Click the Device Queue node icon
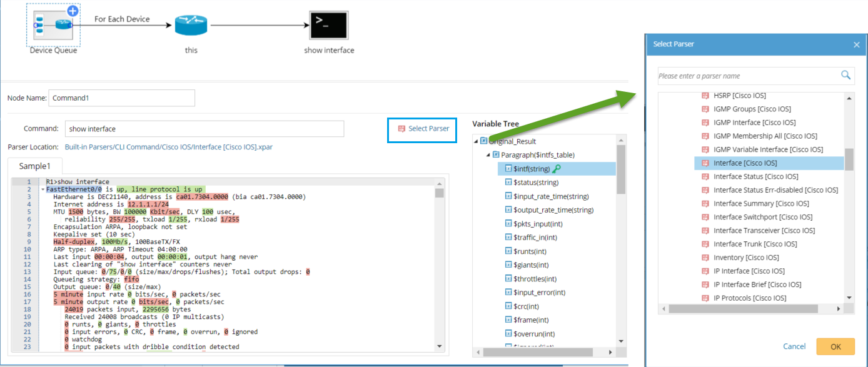The height and width of the screenshot is (367, 868). click(53, 24)
